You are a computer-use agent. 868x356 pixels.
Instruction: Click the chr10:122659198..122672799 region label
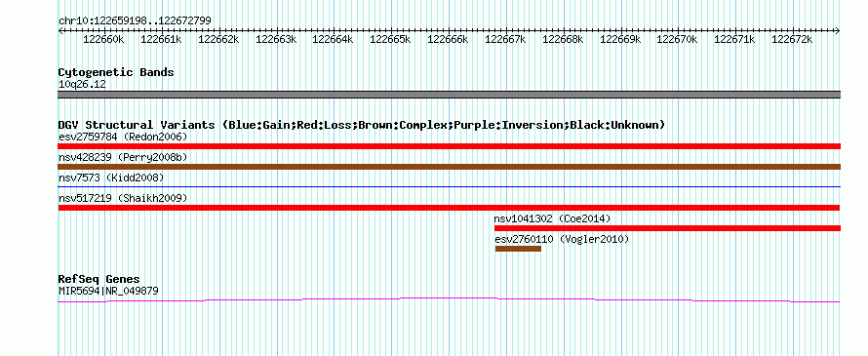pyautogui.click(x=135, y=21)
